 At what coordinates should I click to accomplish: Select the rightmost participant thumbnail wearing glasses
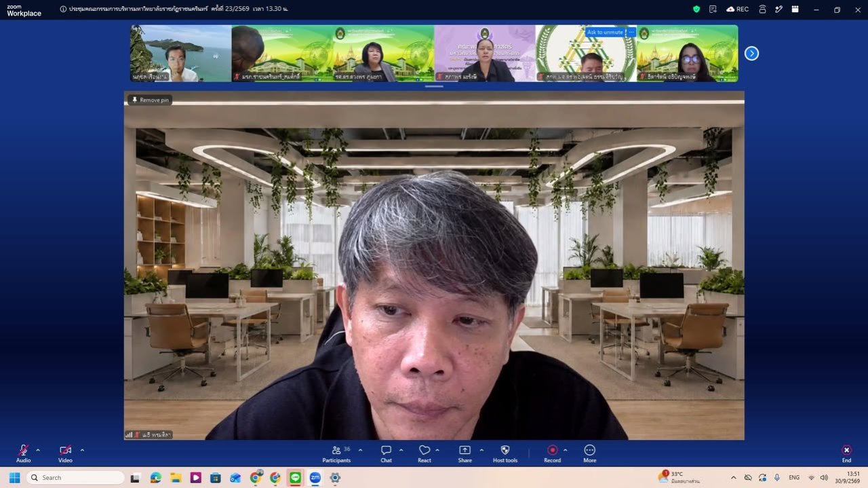pyautogui.click(x=688, y=54)
